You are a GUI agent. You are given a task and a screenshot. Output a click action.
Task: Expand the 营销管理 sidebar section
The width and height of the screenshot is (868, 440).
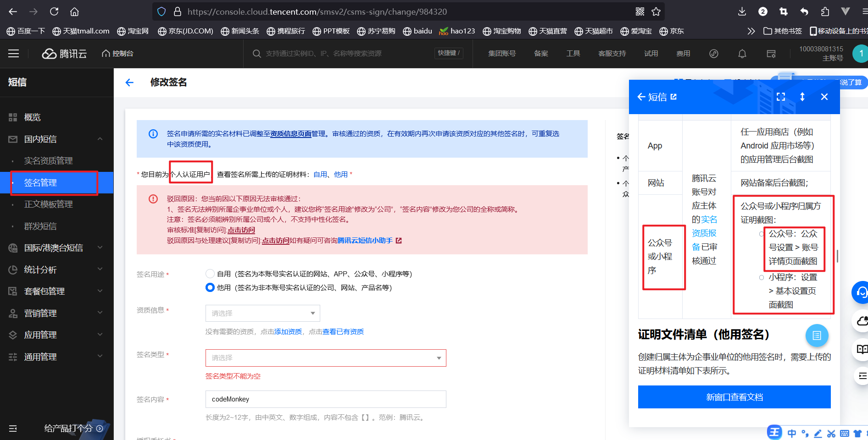(100, 313)
